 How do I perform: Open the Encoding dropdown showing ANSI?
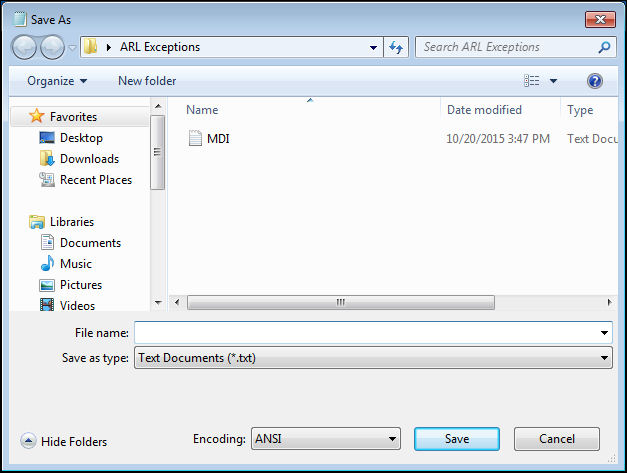[325, 439]
